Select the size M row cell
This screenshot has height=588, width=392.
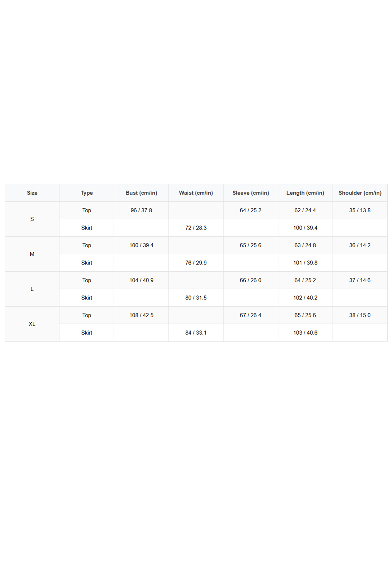pos(32,254)
